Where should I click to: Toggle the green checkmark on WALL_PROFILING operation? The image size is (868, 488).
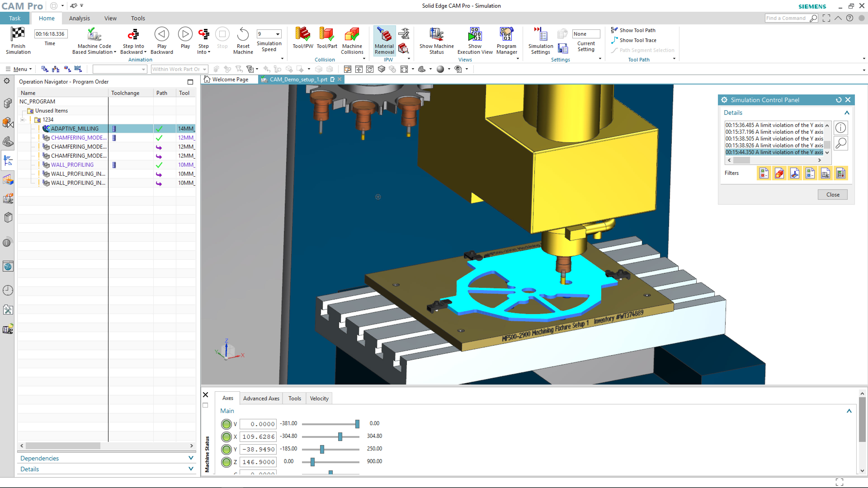click(x=159, y=165)
